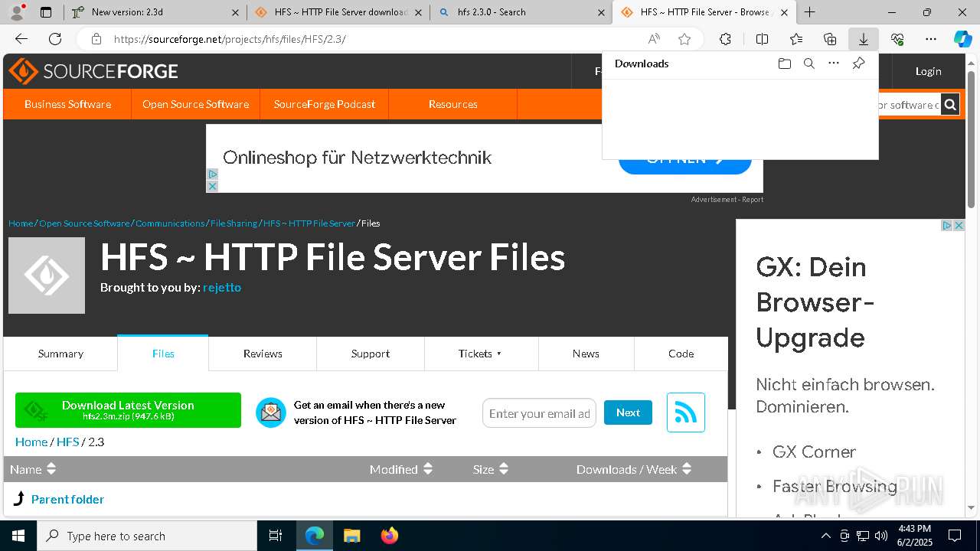Click the email address input field

pos(539,413)
